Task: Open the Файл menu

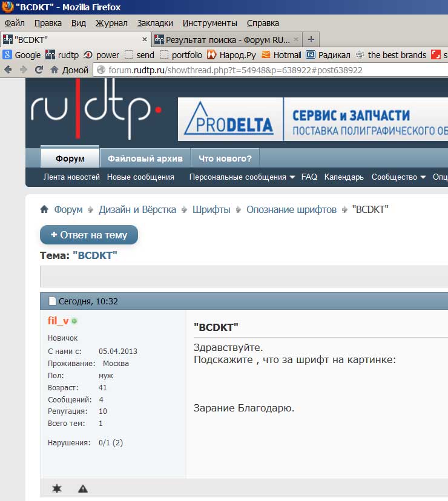Action: tap(15, 23)
